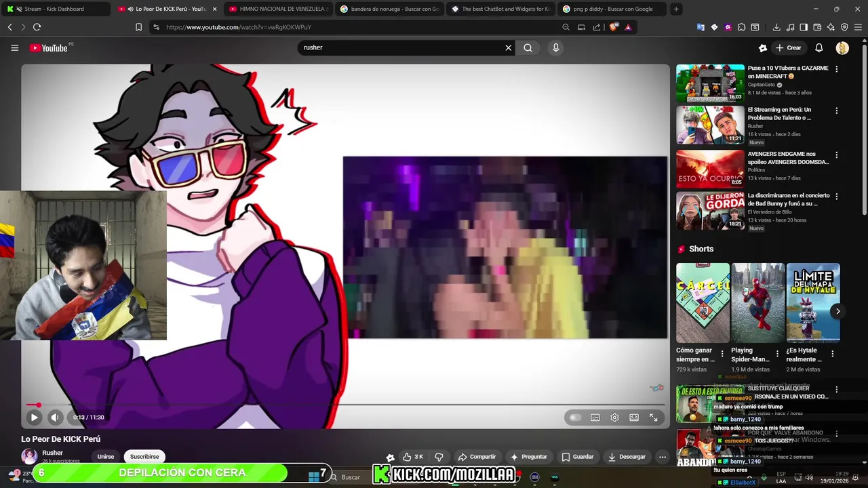
Task: Seek on the video progress bar
Action: pyautogui.click(x=345, y=405)
